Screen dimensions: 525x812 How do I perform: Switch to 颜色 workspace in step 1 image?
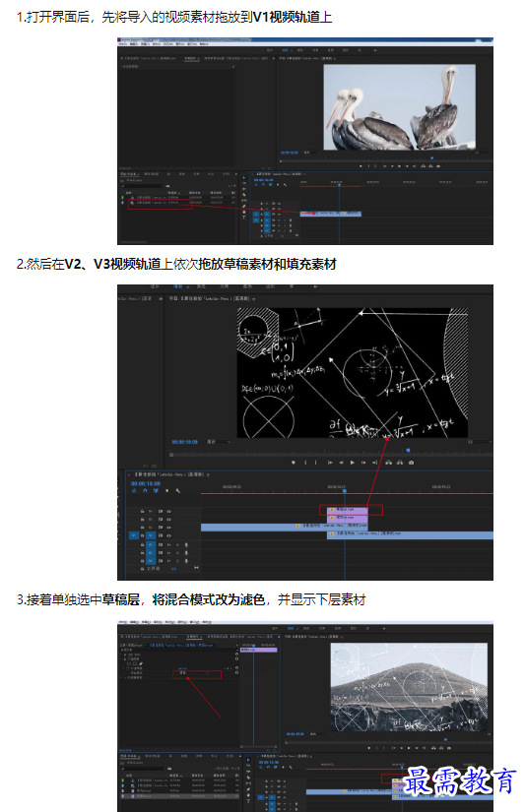(x=300, y=50)
